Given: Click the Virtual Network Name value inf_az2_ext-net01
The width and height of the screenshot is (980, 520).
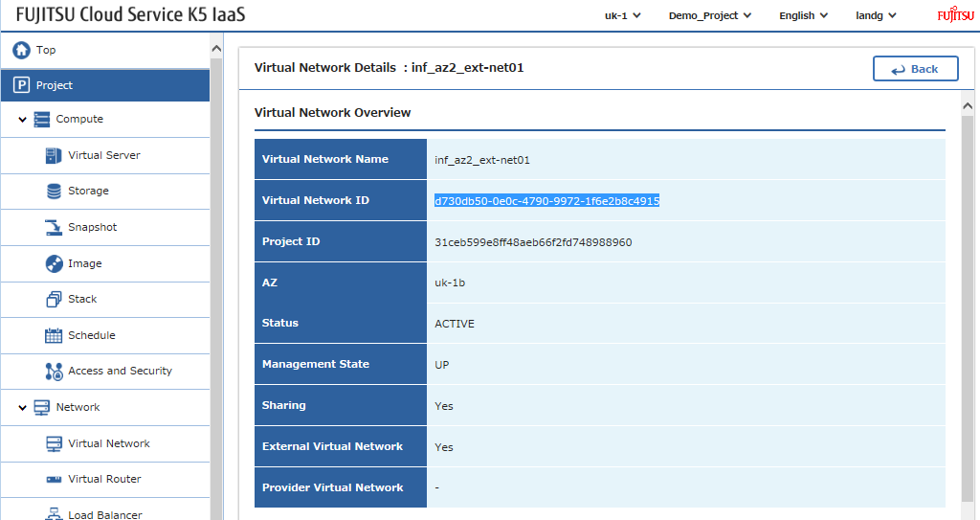Looking at the screenshot, I should pyautogui.click(x=482, y=160).
